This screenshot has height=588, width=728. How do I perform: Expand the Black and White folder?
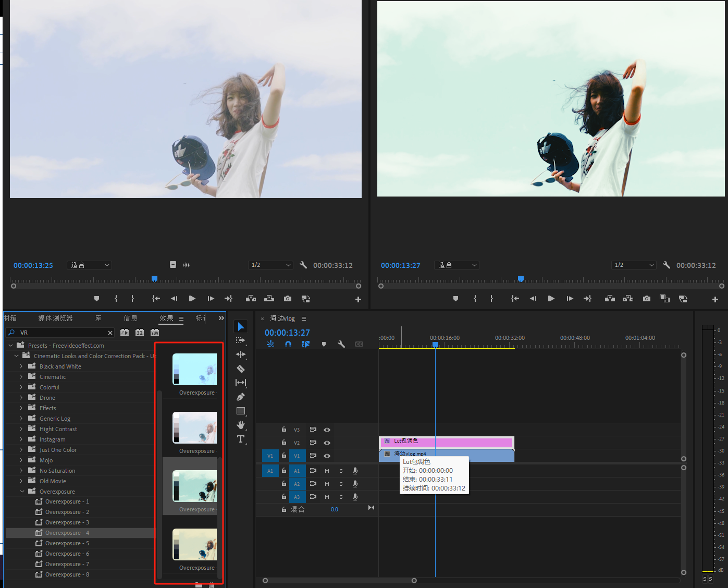coord(21,366)
